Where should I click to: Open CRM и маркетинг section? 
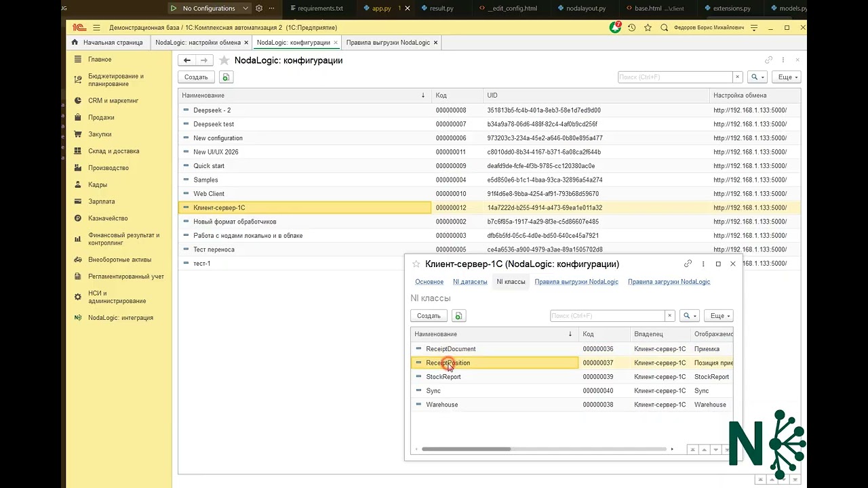click(x=113, y=100)
